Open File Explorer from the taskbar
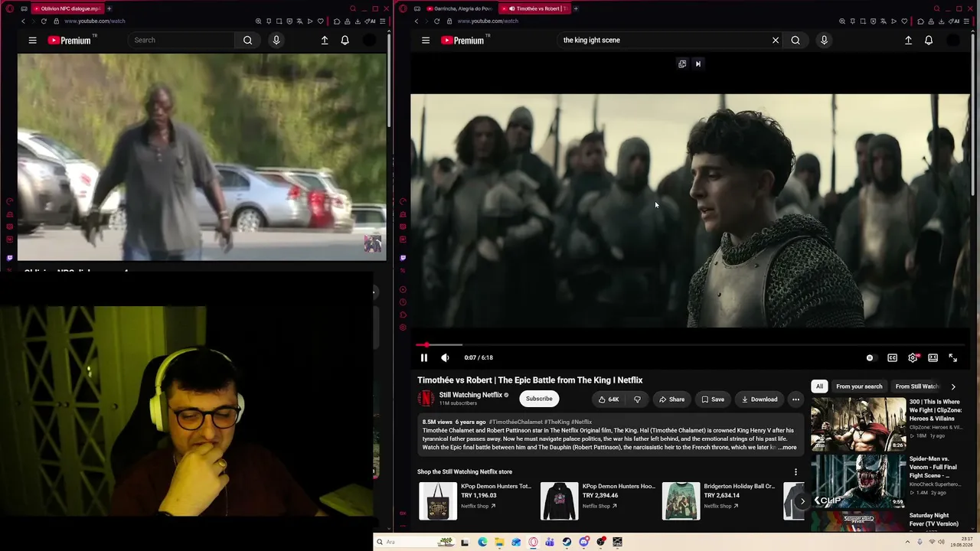 (x=499, y=542)
